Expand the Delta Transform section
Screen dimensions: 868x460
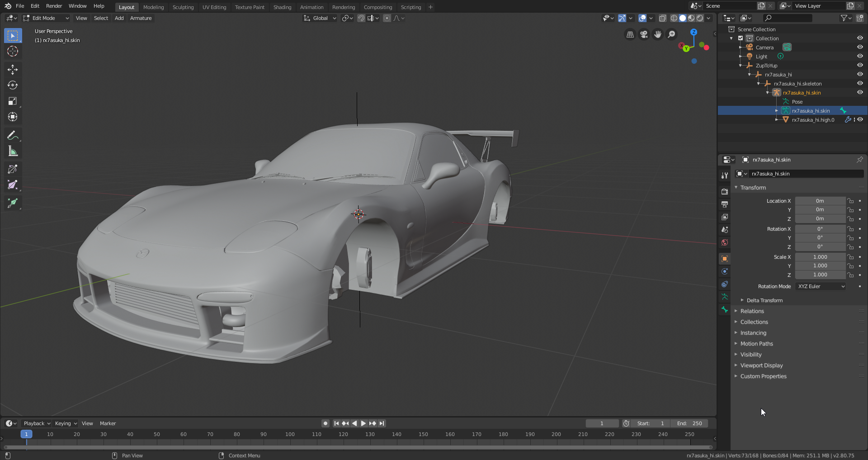(764, 300)
